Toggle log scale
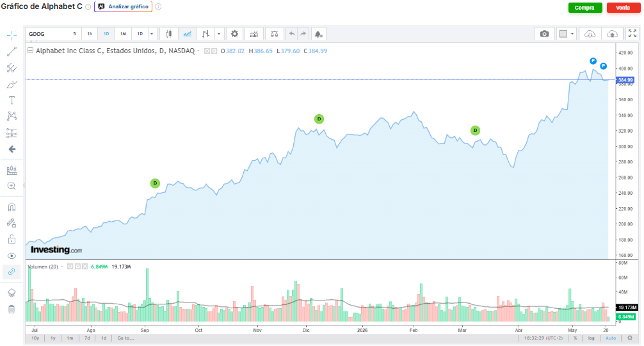 point(591,338)
